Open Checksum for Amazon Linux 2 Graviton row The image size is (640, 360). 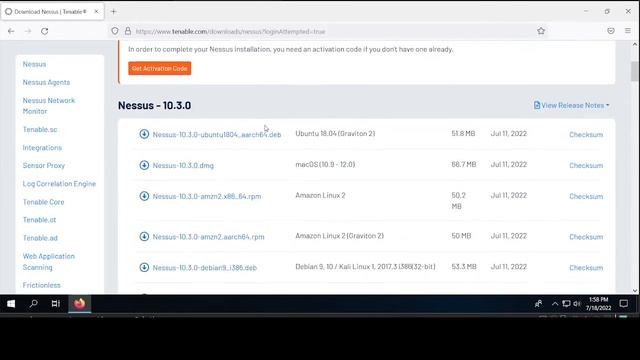point(586,237)
